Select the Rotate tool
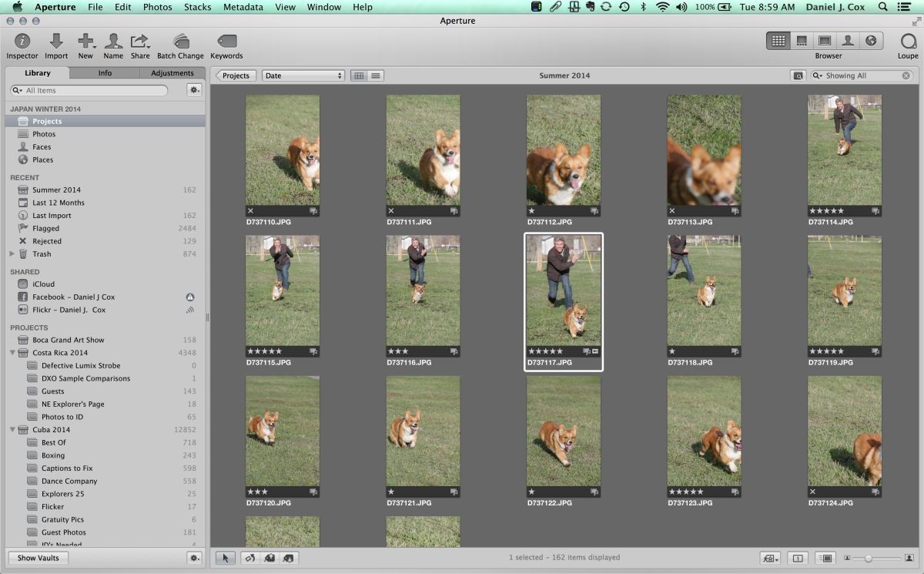Viewport: 924px width, 574px height. click(249, 558)
